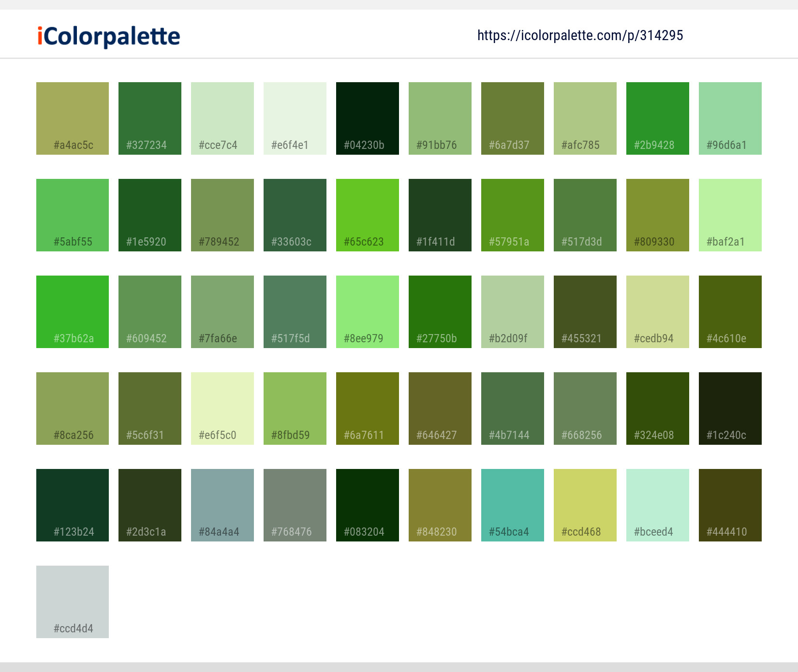Viewport: 798px width, 672px height.
Task: Pick the #5abf55 swatch
Action: coord(73,215)
